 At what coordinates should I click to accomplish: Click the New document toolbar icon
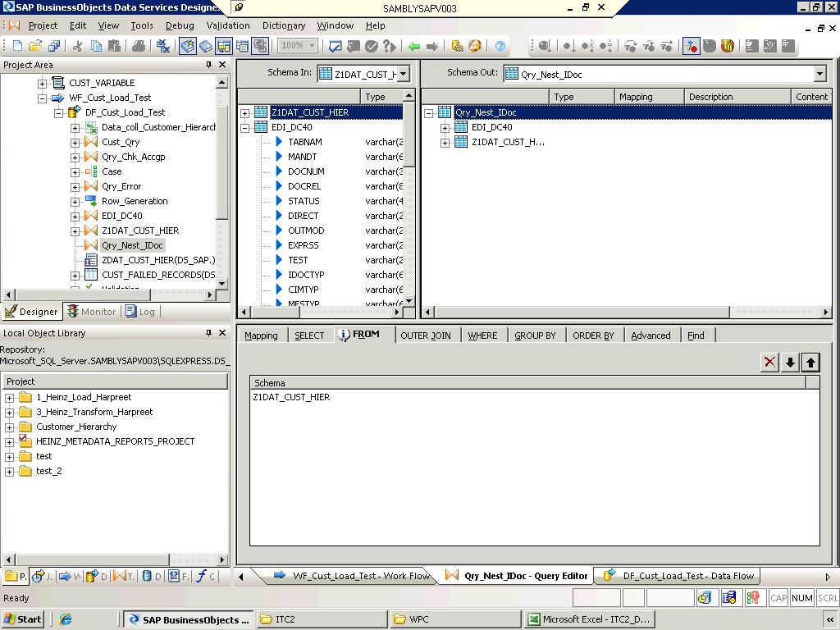click(x=17, y=46)
